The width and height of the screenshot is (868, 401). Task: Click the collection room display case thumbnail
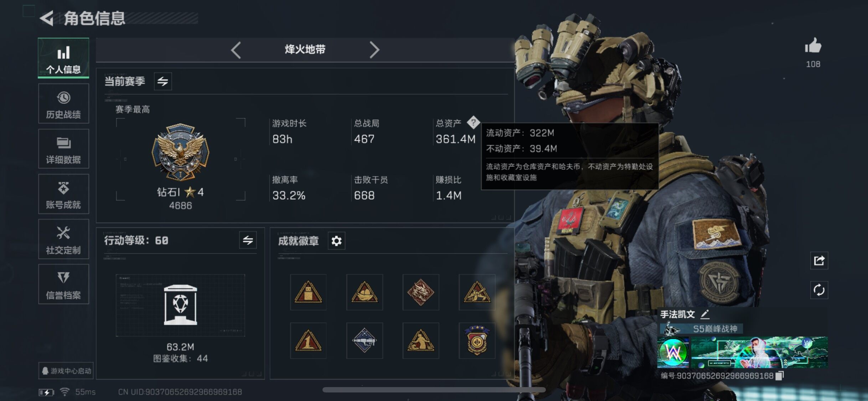coord(180,305)
